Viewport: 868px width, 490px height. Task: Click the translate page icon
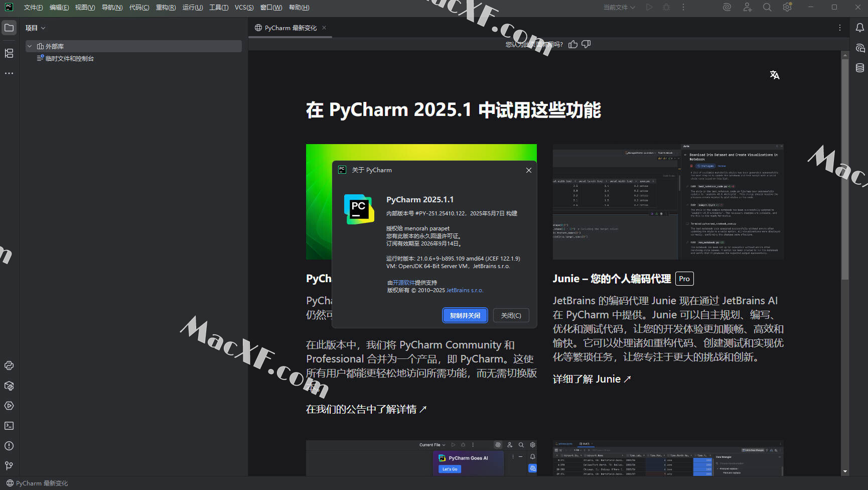775,75
